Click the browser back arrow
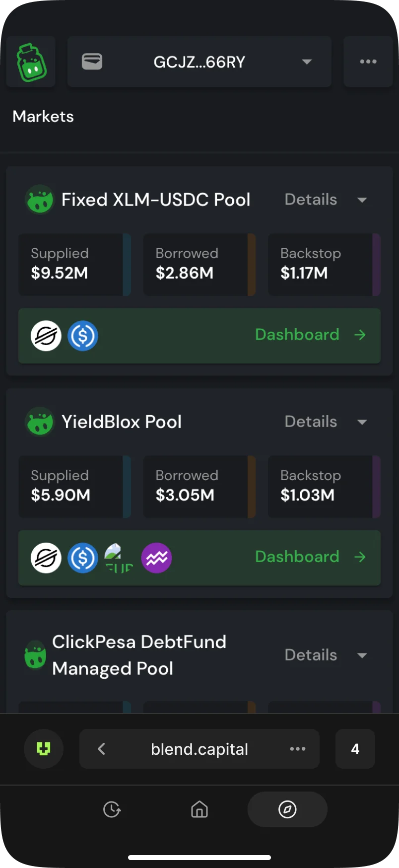Viewport: 399px width, 868px height. tap(102, 749)
